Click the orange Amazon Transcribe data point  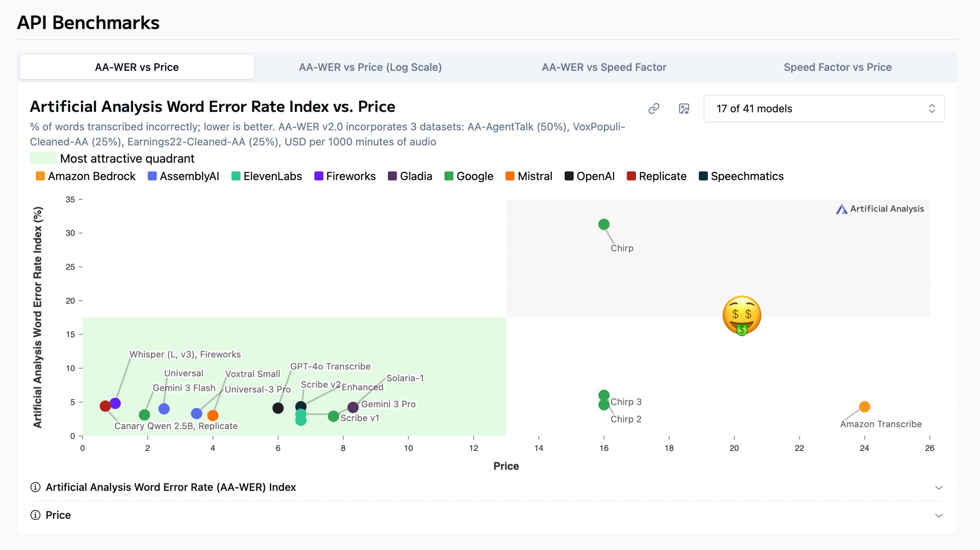[864, 407]
